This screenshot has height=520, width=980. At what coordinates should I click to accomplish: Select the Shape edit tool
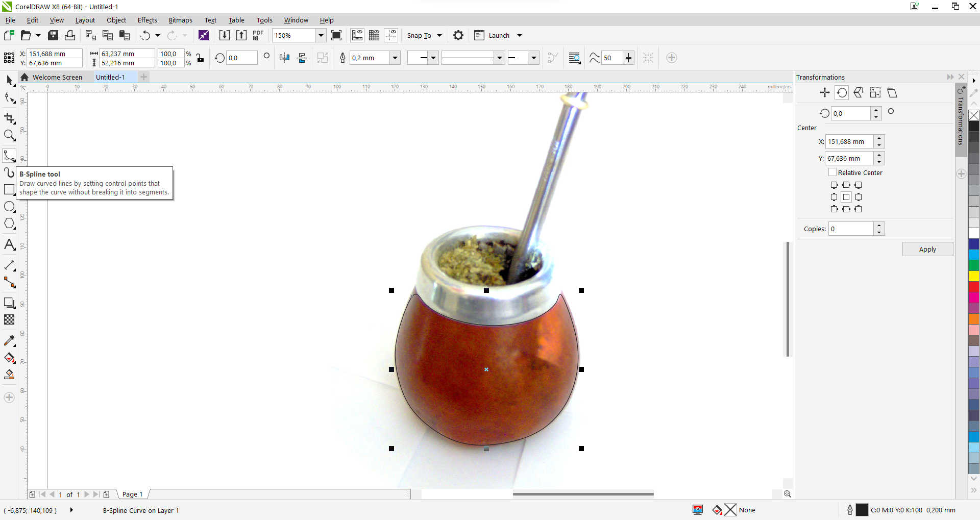[x=9, y=97]
